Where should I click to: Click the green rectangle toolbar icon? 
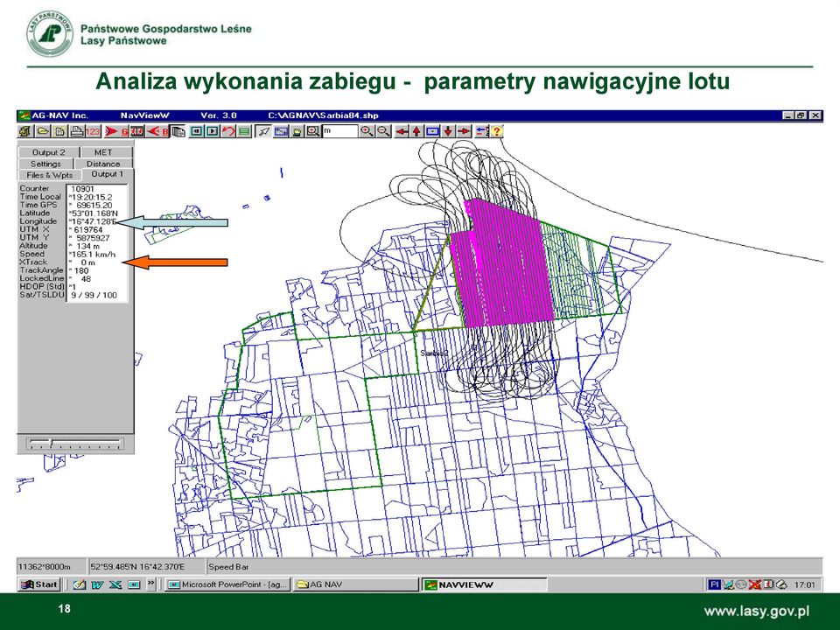click(244, 131)
